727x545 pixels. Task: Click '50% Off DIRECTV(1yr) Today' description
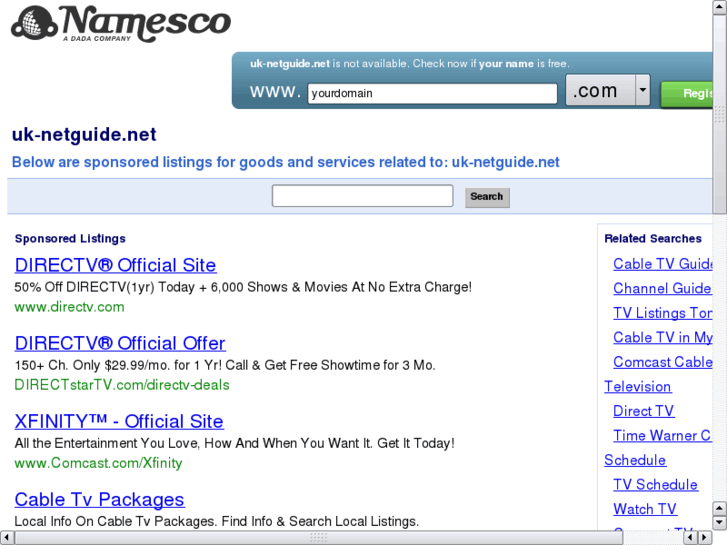click(243, 287)
